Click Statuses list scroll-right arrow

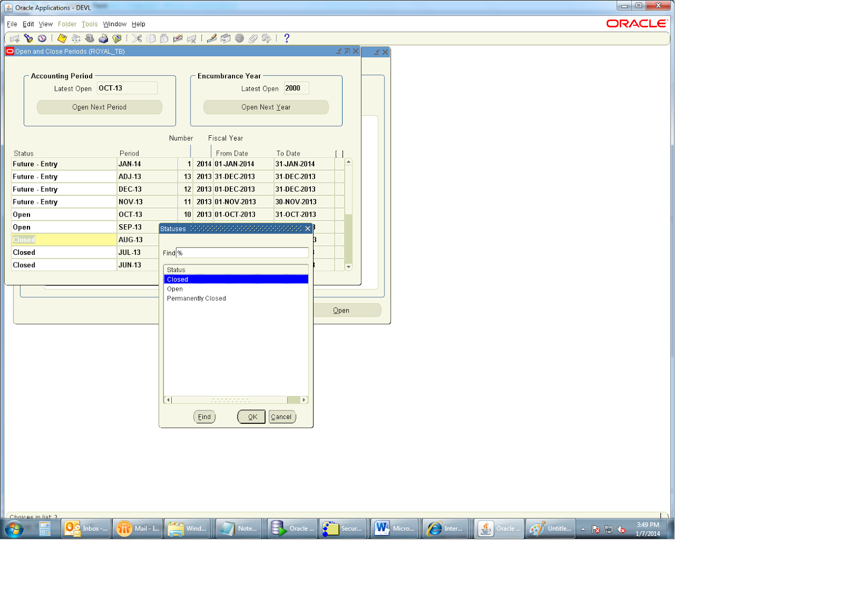304,400
